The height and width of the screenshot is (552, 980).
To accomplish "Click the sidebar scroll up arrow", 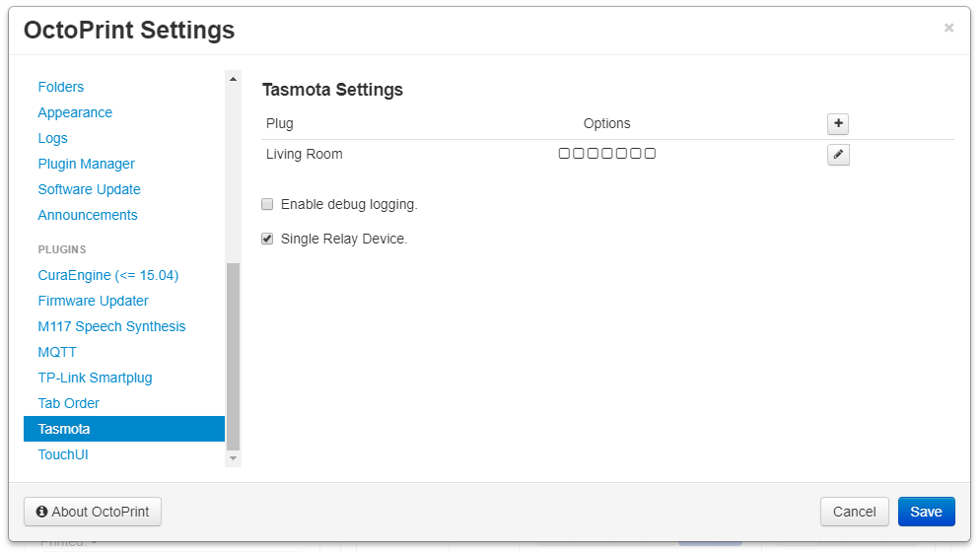I will point(233,79).
